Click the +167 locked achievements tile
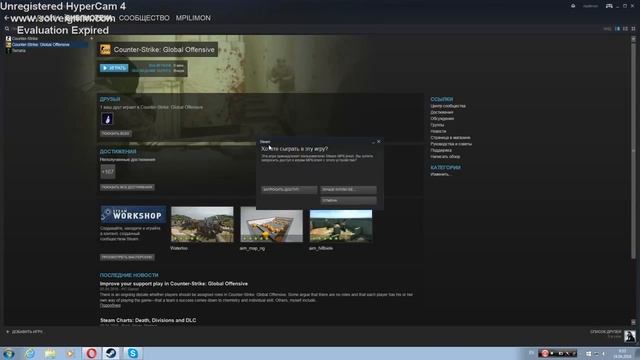The image size is (640, 360). pyautogui.click(x=108, y=172)
